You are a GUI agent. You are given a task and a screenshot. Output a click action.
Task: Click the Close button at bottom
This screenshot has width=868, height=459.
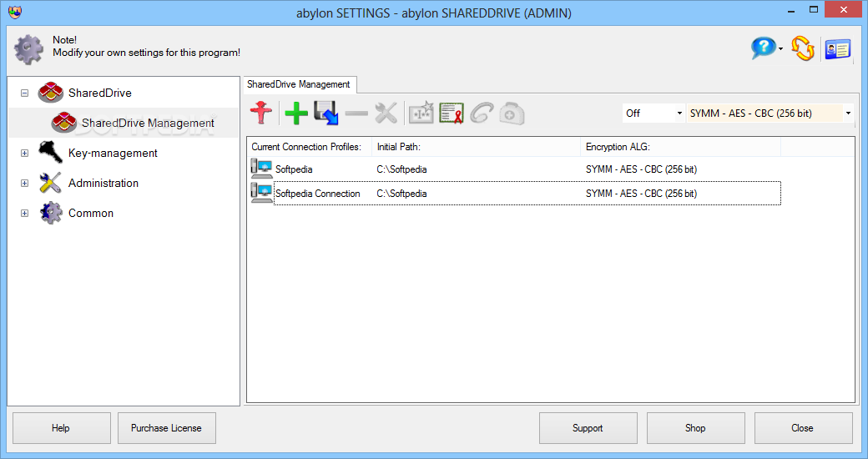(803, 428)
